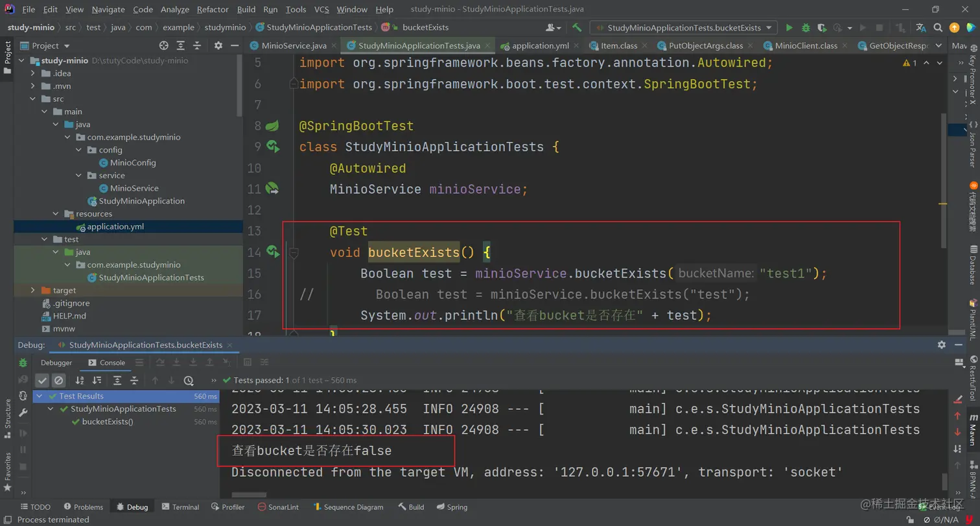The width and height of the screenshot is (980, 526).
Task: Open the SonarLint tool window
Action: click(x=278, y=507)
